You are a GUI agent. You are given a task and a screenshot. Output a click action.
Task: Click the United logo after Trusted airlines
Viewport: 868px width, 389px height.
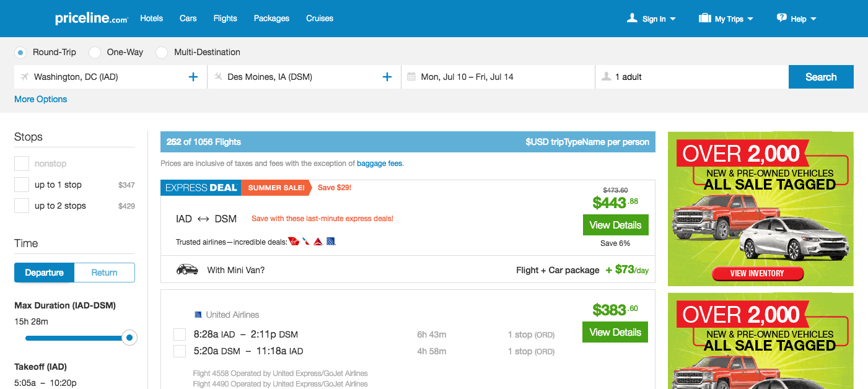click(331, 241)
